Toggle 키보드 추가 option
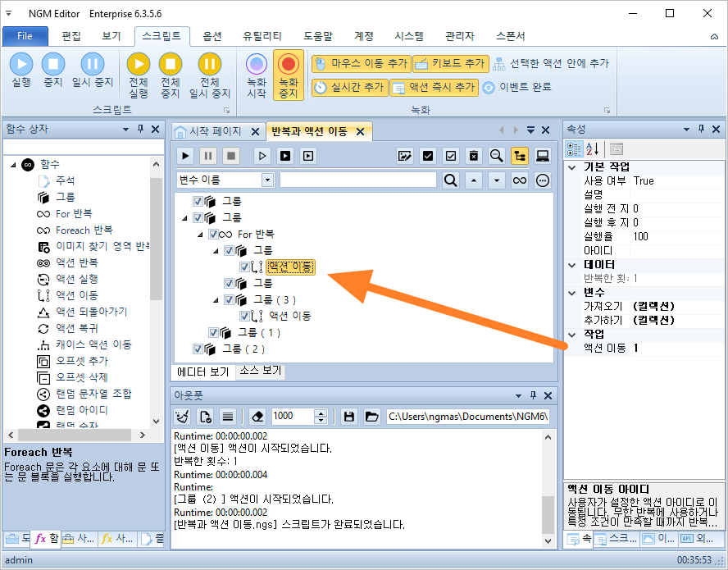The image size is (728, 570). (x=451, y=64)
